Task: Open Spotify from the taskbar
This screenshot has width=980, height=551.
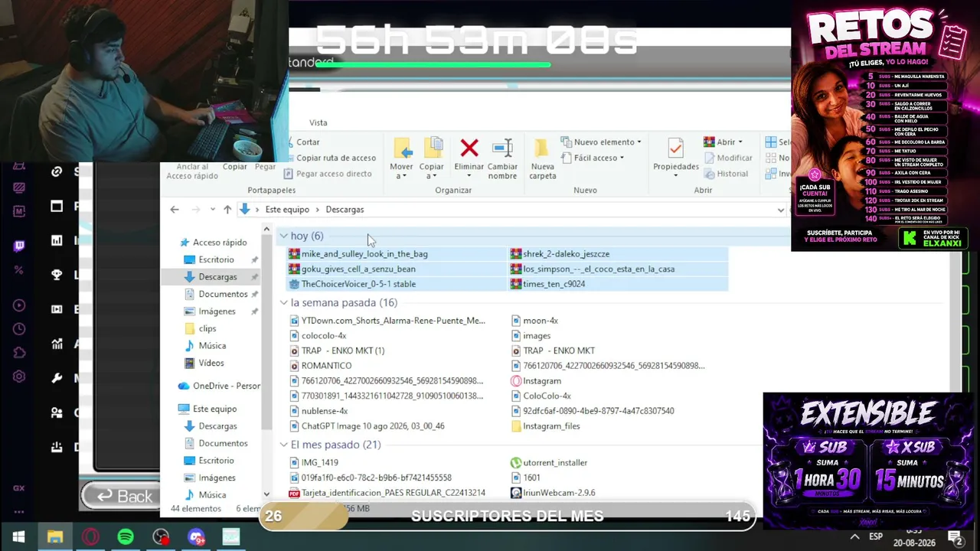Action: tap(126, 537)
